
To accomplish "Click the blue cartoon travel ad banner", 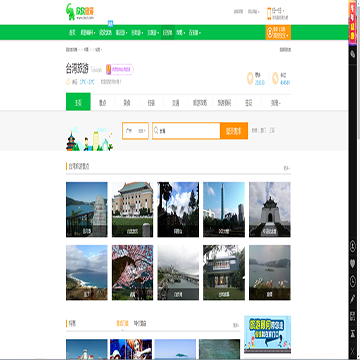I will 267,335.
